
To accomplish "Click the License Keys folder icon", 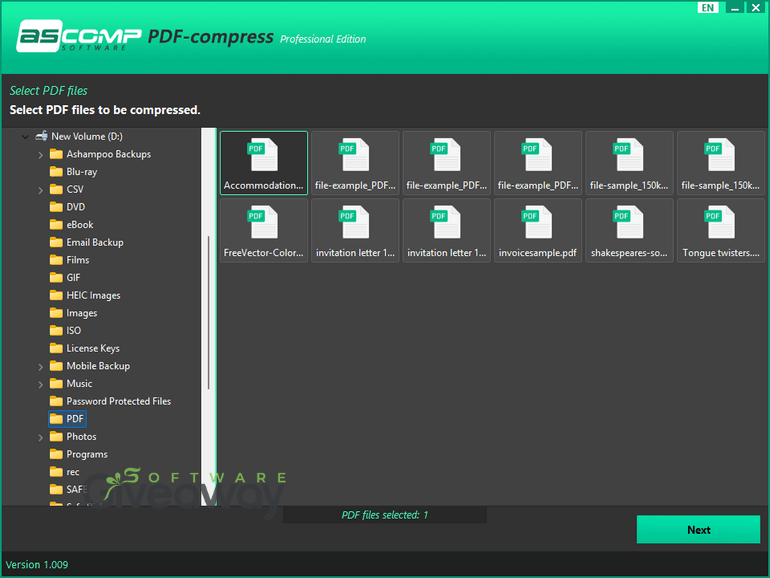I will 56,349.
